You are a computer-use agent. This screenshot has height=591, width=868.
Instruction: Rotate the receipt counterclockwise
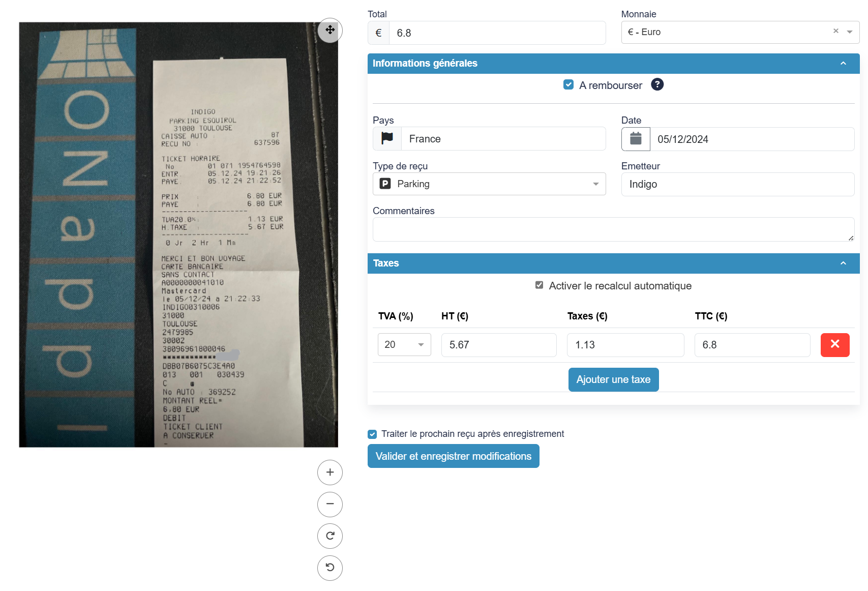point(330,568)
